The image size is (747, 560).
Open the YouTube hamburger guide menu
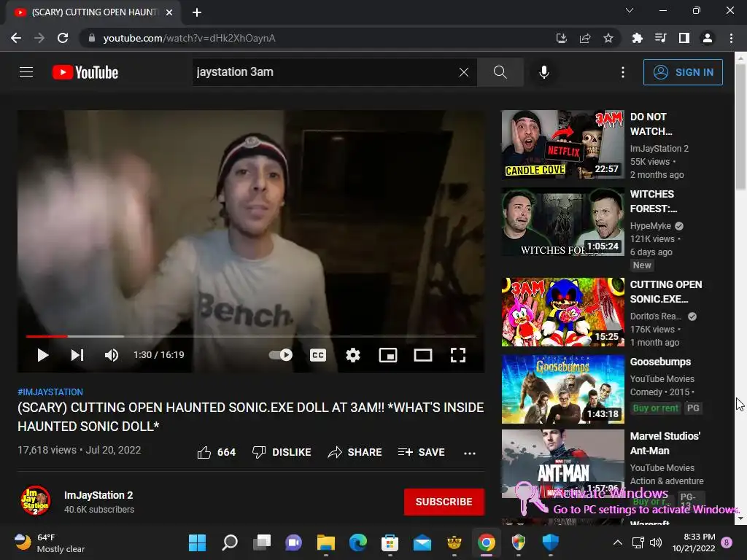[26, 72]
